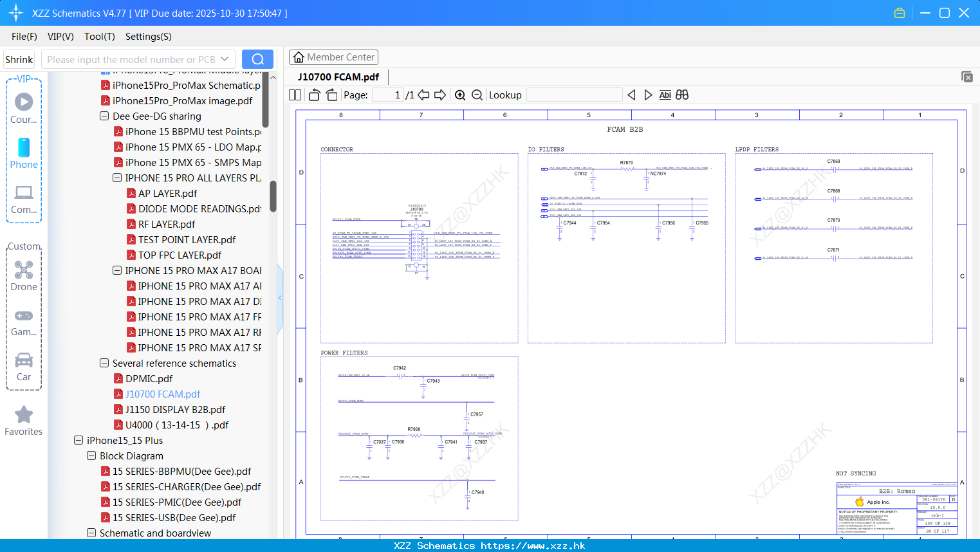Open 15 SERIES-USB(Dee Gee).pdf

[x=174, y=517]
